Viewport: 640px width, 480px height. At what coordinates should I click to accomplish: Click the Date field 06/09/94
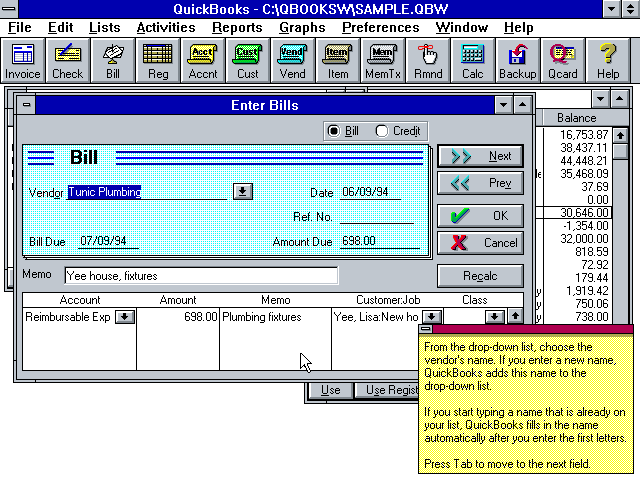tap(371, 192)
